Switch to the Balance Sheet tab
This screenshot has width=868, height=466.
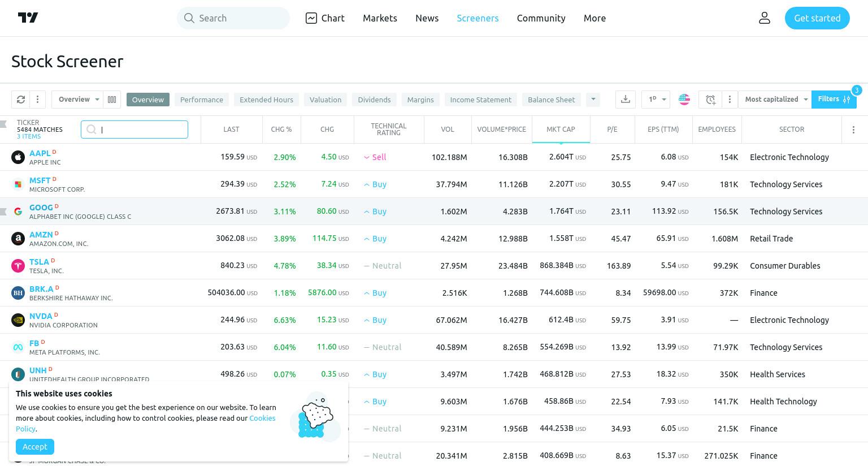click(551, 100)
